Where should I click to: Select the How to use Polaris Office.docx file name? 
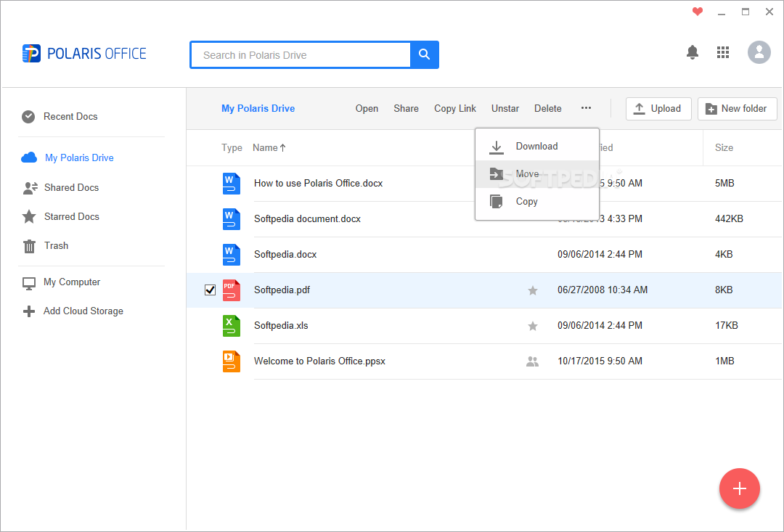click(x=318, y=184)
